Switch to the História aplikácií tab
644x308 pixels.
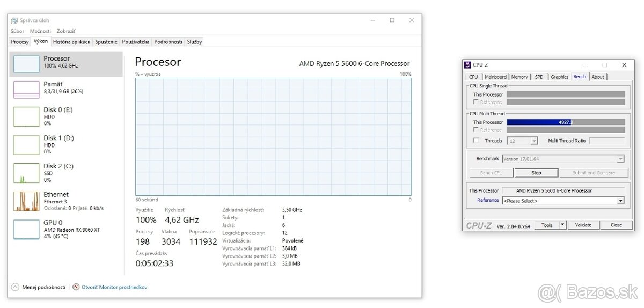click(x=72, y=41)
